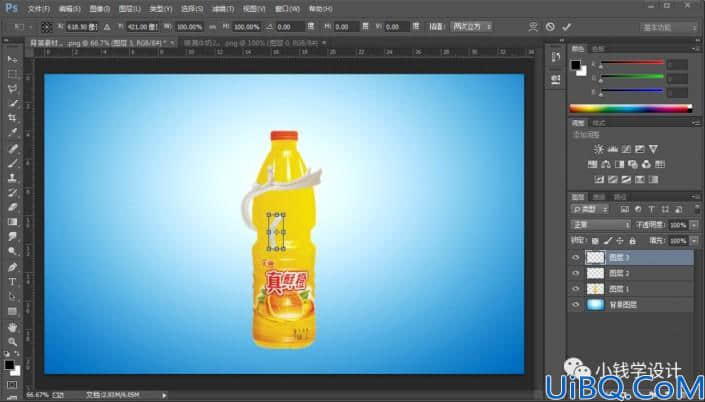This screenshot has width=705, height=402.
Task: Hide layer 图层 2 via eye icon
Action: pos(576,273)
